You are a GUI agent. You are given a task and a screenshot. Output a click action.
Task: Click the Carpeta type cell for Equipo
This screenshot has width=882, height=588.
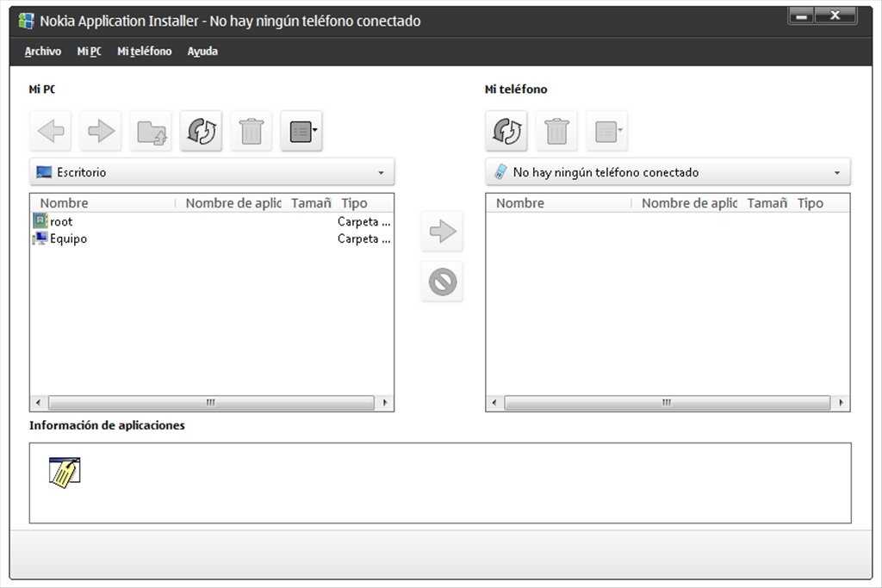[x=364, y=238]
